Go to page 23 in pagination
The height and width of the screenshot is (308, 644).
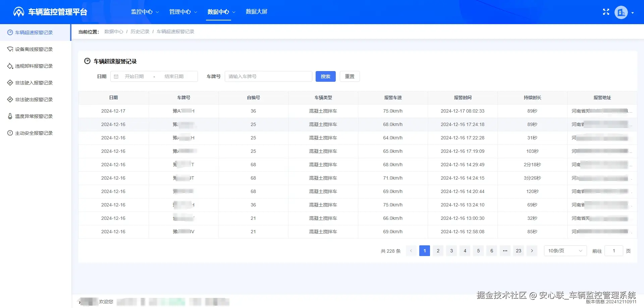(x=518, y=250)
